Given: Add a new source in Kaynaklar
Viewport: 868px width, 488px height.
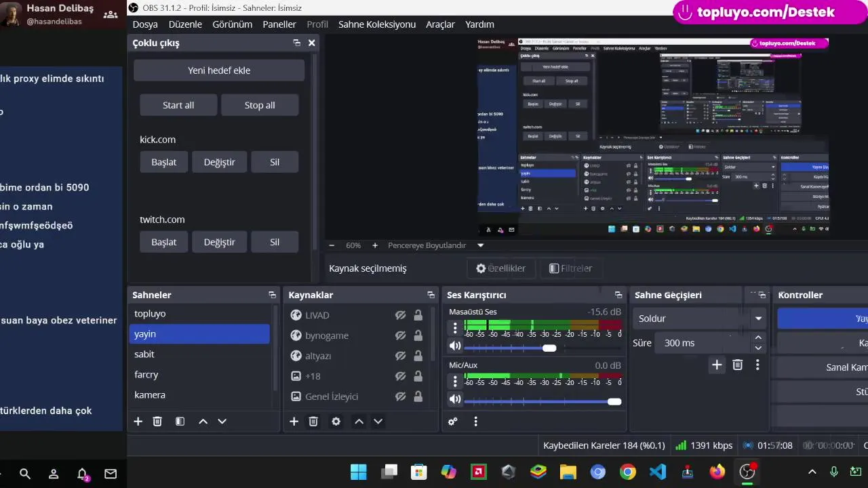Looking at the screenshot, I should tap(294, 422).
